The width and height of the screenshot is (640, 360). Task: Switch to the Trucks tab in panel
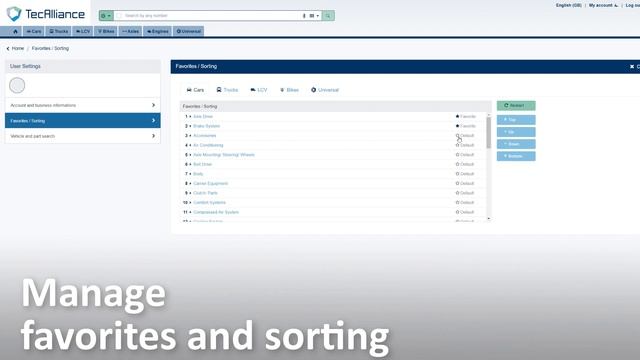(227, 90)
